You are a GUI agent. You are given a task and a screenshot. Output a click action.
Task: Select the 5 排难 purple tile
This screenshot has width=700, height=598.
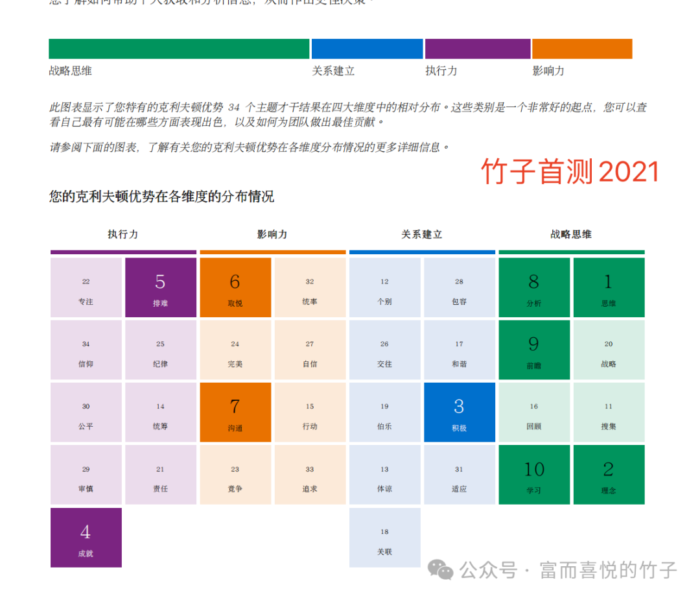(x=161, y=287)
